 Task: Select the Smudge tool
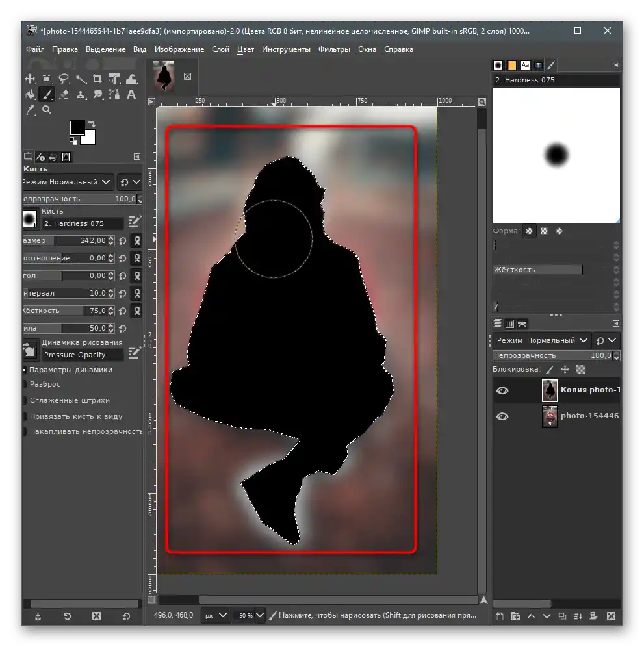(97, 94)
